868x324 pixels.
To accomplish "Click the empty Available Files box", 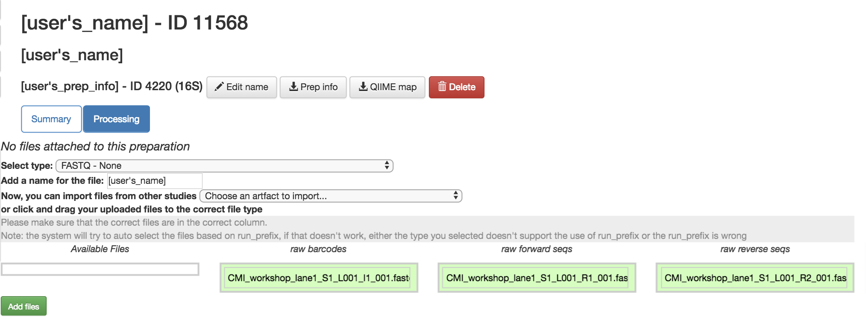I will click(x=100, y=269).
